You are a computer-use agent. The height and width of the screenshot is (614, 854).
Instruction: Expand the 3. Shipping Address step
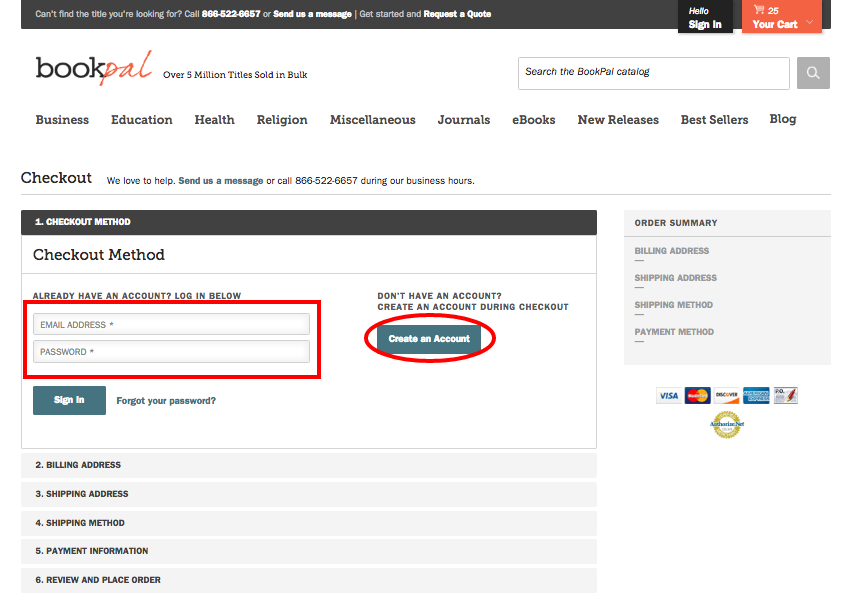pos(309,494)
